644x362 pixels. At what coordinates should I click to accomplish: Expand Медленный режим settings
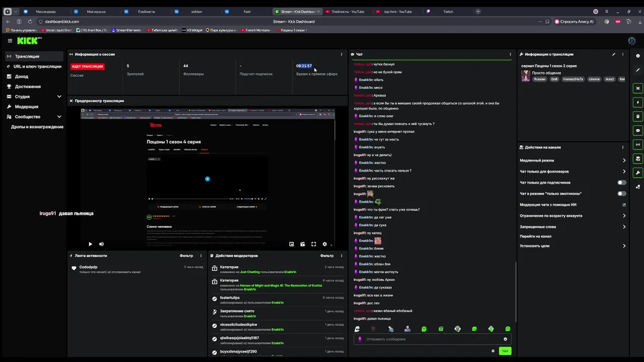click(573, 160)
